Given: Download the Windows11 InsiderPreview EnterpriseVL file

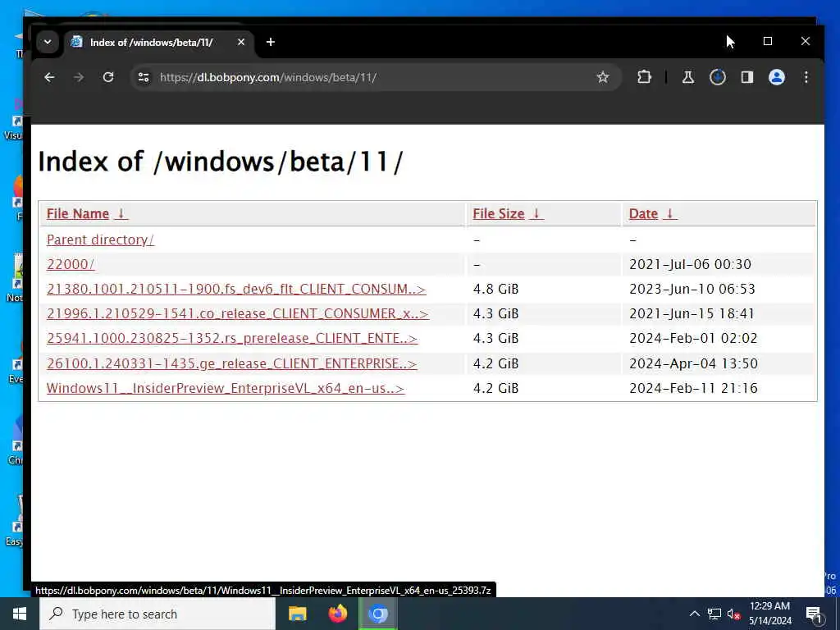Looking at the screenshot, I should click(226, 388).
